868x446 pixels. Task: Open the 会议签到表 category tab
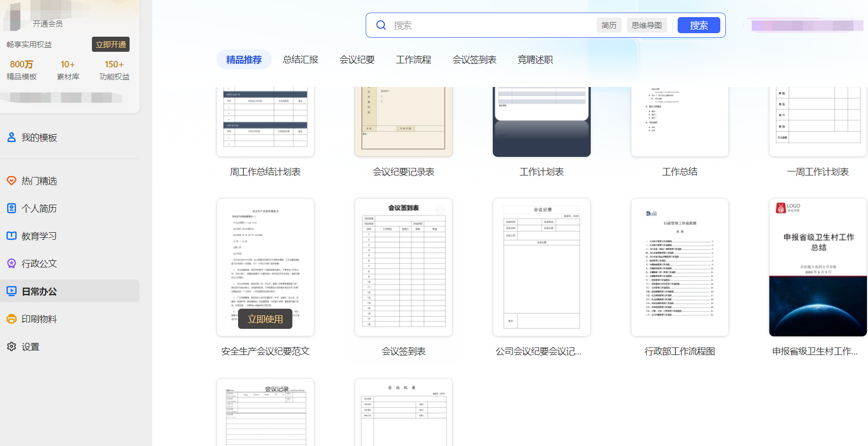point(475,59)
